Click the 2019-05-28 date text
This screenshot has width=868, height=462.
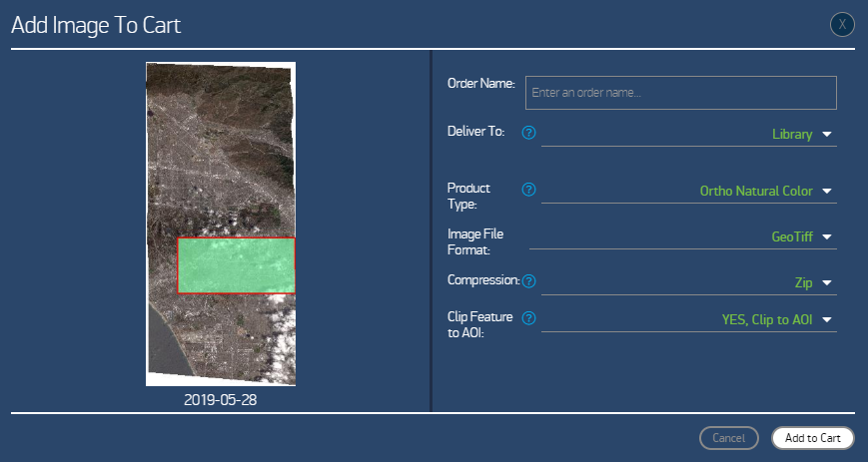point(221,400)
